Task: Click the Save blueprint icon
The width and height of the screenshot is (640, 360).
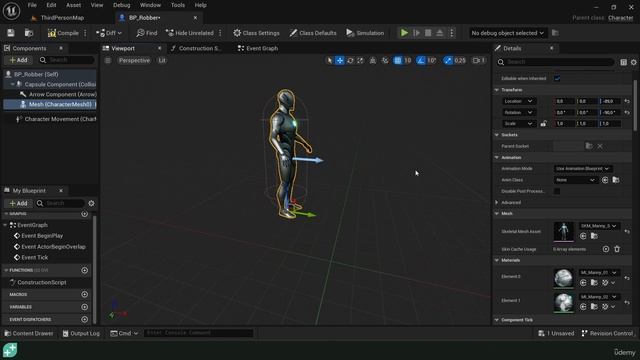Action: point(11,33)
